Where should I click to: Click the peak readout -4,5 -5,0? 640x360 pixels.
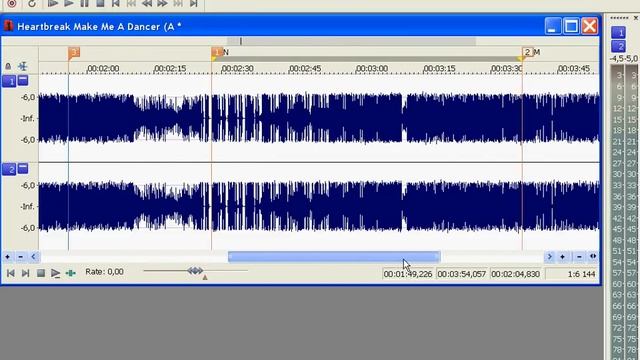pos(624,59)
